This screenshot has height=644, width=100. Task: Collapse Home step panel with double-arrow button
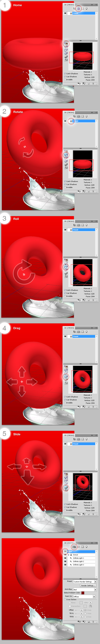(x=92, y=4)
